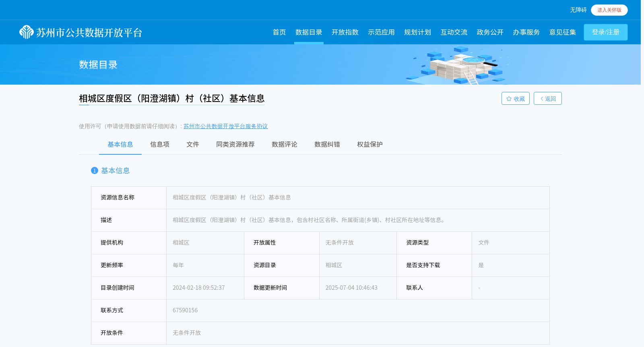
Task: Click the update time 2025-07-04 10:46:43
Action: 352,288
